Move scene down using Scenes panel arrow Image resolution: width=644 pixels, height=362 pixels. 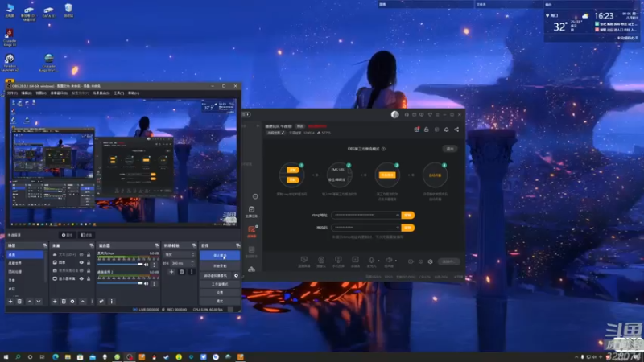tap(38, 301)
